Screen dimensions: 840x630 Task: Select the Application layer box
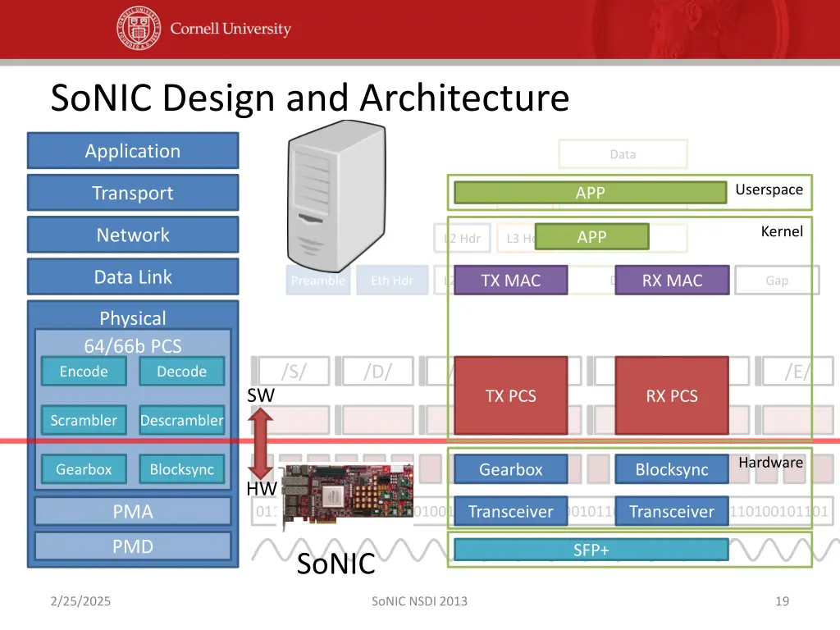[x=133, y=151]
